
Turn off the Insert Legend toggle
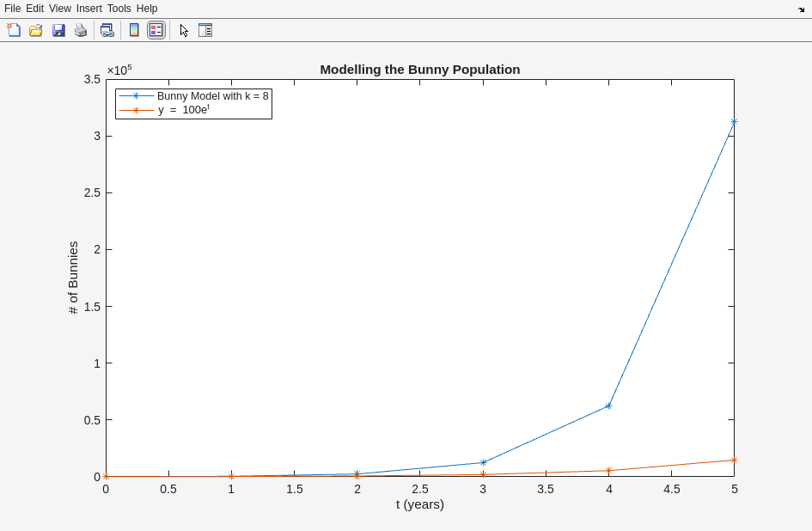[156, 30]
